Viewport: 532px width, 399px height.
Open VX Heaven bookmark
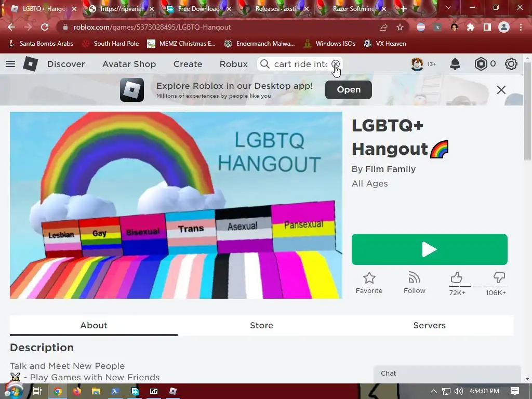[x=385, y=44]
